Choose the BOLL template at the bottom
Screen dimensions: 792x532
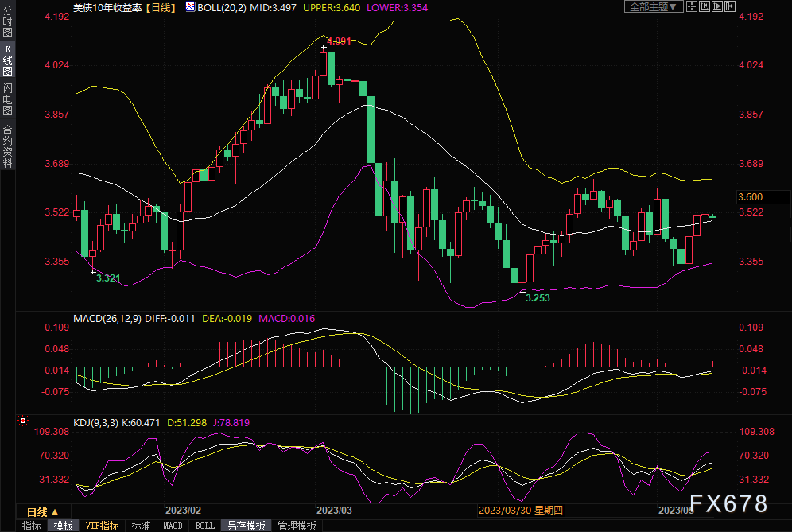click(x=204, y=526)
